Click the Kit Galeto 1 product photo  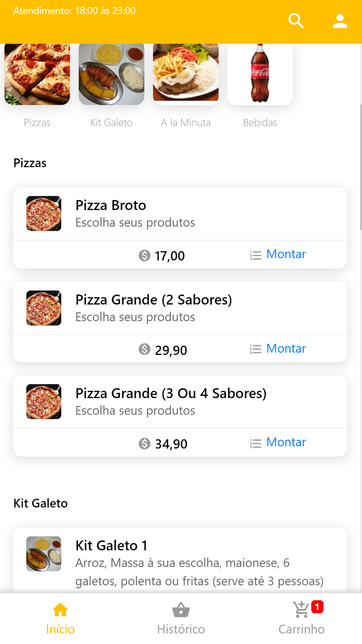[x=44, y=554]
